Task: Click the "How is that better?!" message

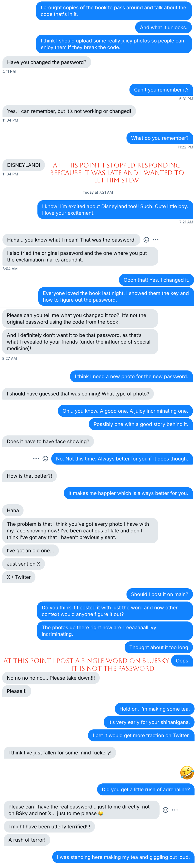Action: point(30,476)
